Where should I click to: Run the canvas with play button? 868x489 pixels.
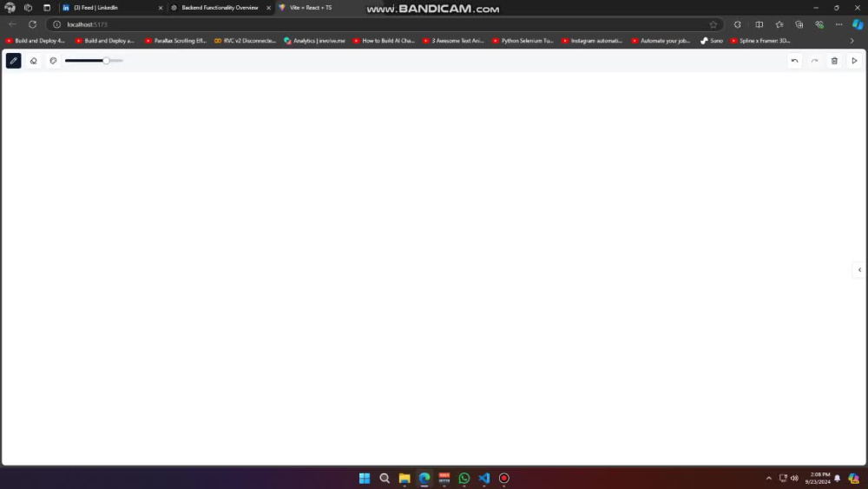pos(854,60)
